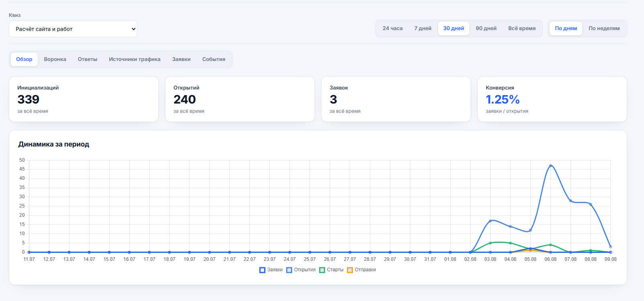644x301 pixels.
Task: Open the Ответы tab
Action: (88, 59)
